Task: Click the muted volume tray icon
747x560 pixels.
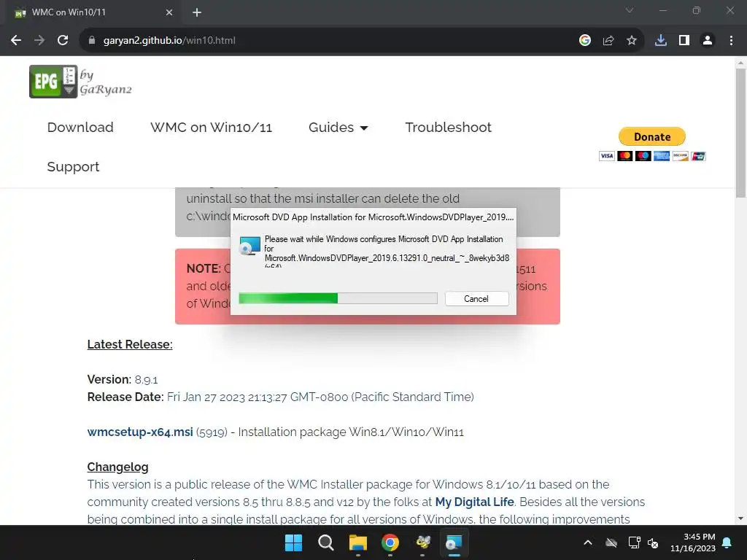Action: click(653, 542)
